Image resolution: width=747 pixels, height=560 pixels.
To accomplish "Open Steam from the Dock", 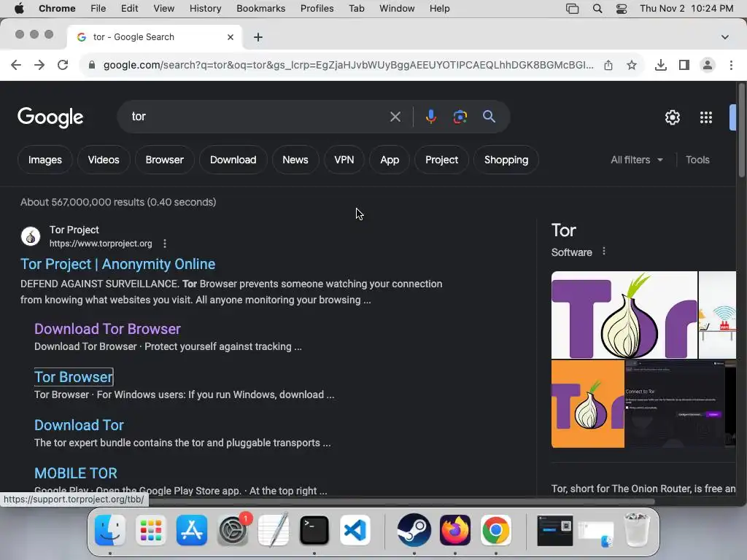I will click(x=414, y=530).
